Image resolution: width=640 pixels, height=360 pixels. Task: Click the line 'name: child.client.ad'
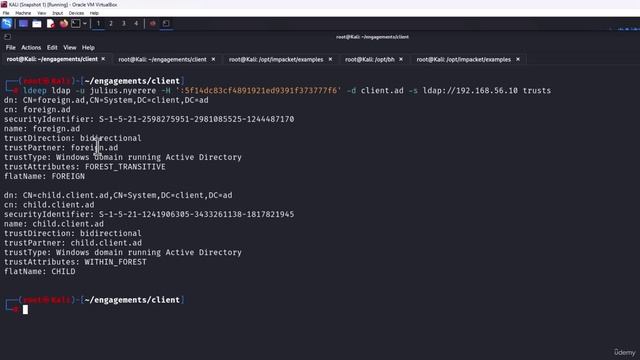point(54,224)
